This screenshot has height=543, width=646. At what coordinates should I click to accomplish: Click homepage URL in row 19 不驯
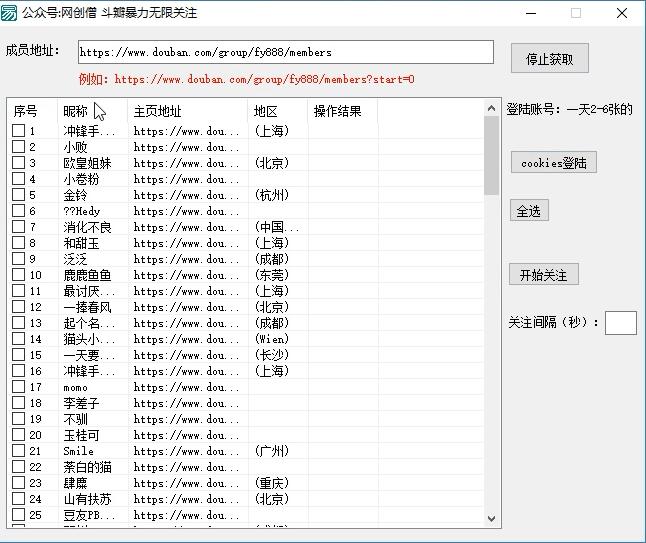click(x=186, y=419)
